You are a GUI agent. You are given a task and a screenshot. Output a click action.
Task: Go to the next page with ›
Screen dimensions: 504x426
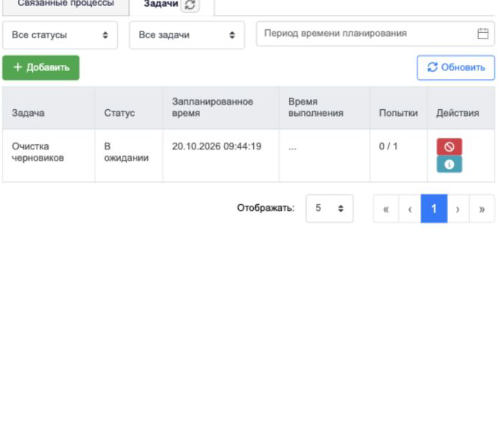pos(458,209)
